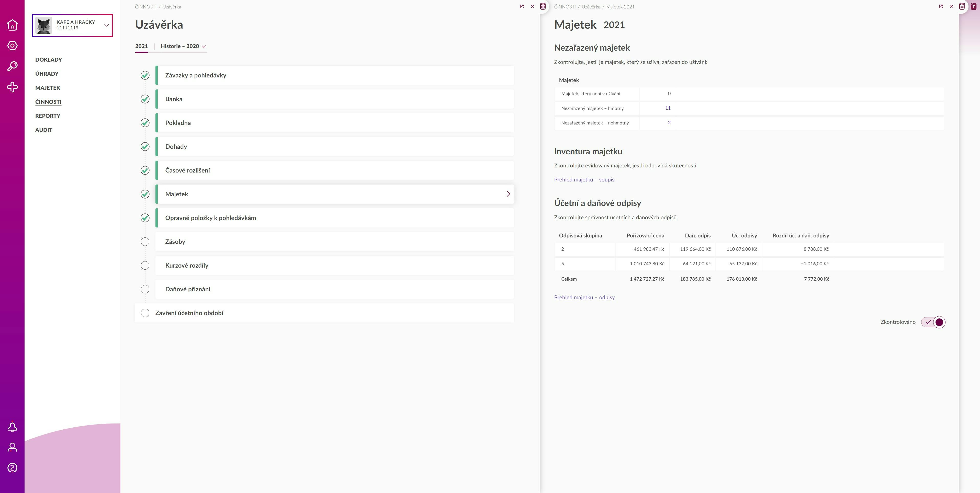Select odpisová skupina 2 row
This screenshot has width=980, height=493.
[749, 249]
